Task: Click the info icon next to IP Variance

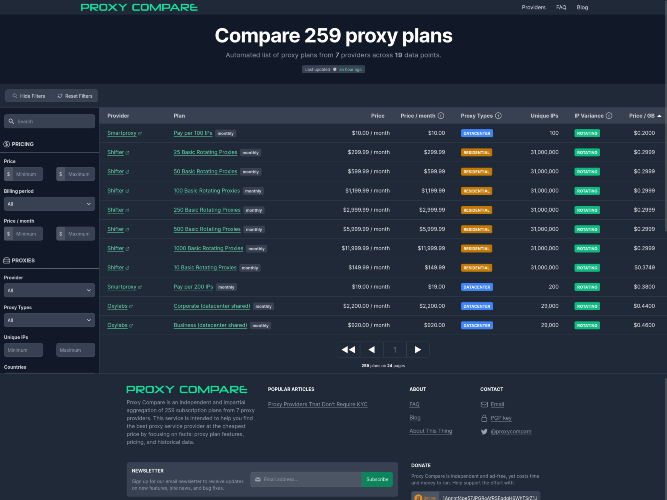Action: coord(609,116)
